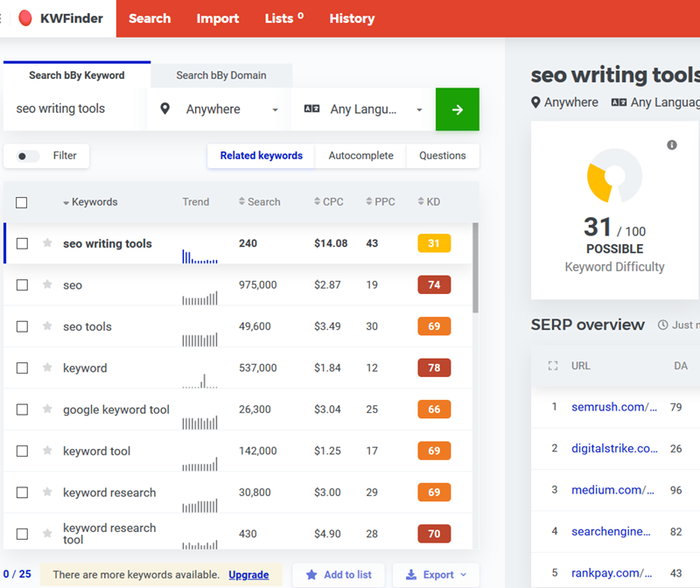Open the Anywhere location dropdown

[x=220, y=109]
